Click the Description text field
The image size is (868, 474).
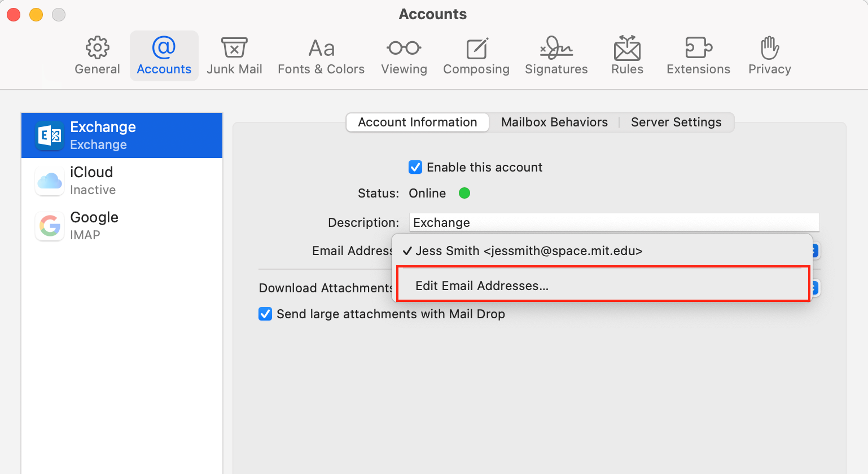pyautogui.click(x=614, y=222)
